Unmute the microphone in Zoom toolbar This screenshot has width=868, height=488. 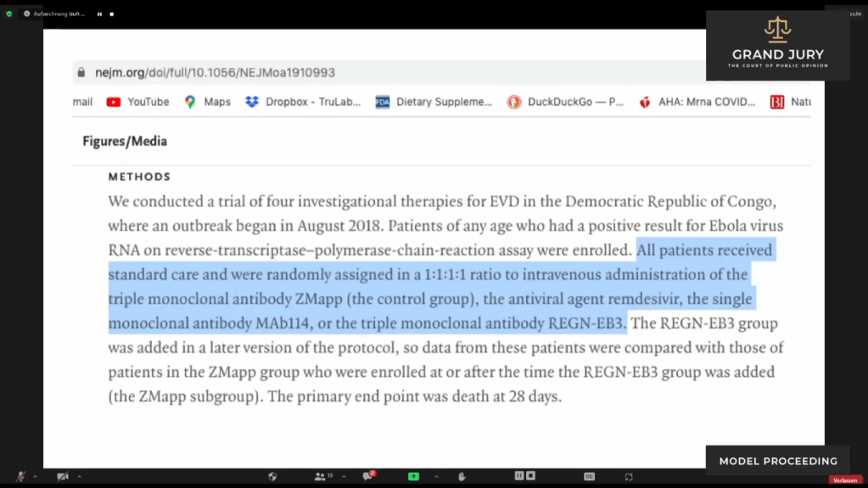pos(20,477)
